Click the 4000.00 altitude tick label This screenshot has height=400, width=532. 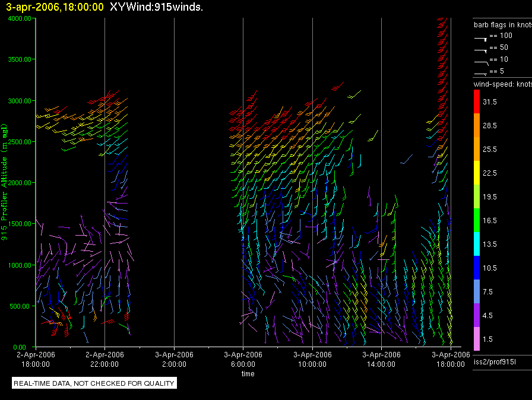(20, 18)
